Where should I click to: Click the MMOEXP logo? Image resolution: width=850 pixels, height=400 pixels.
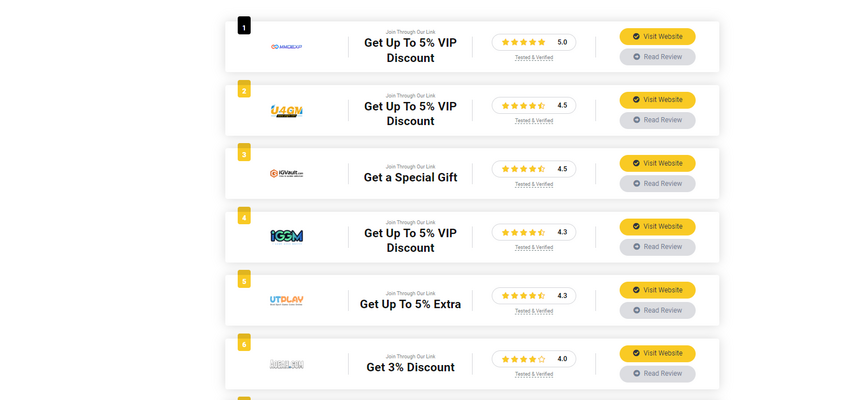click(x=286, y=47)
